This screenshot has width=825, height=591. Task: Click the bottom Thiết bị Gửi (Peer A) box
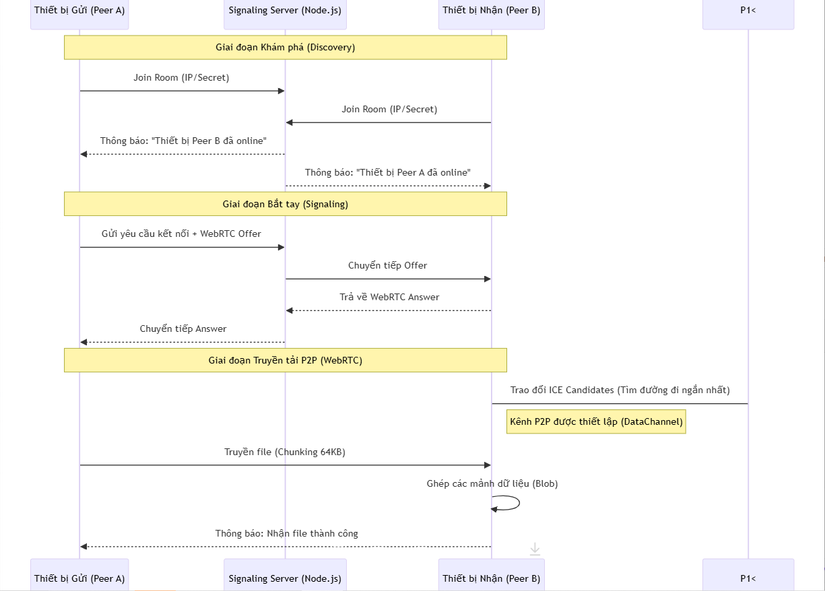[x=79, y=577]
